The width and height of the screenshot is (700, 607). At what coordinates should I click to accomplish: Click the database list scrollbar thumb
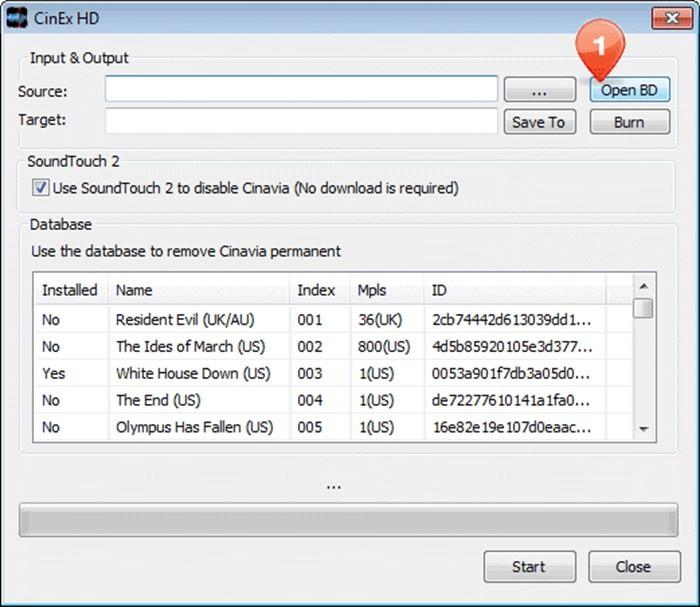(x=643, y=308)
